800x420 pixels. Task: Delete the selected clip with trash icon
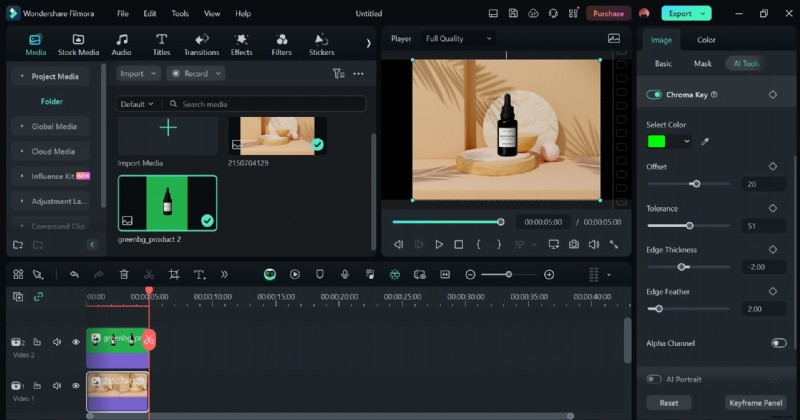click(124, 274)
